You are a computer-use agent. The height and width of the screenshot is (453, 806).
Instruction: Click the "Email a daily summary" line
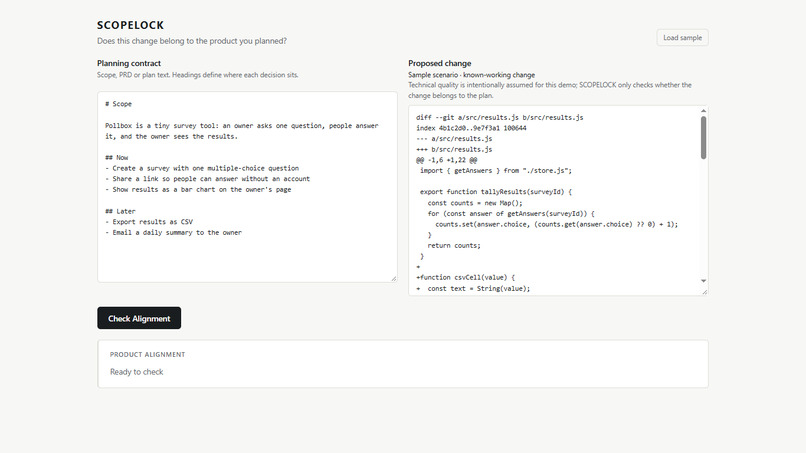coord(173,233)
